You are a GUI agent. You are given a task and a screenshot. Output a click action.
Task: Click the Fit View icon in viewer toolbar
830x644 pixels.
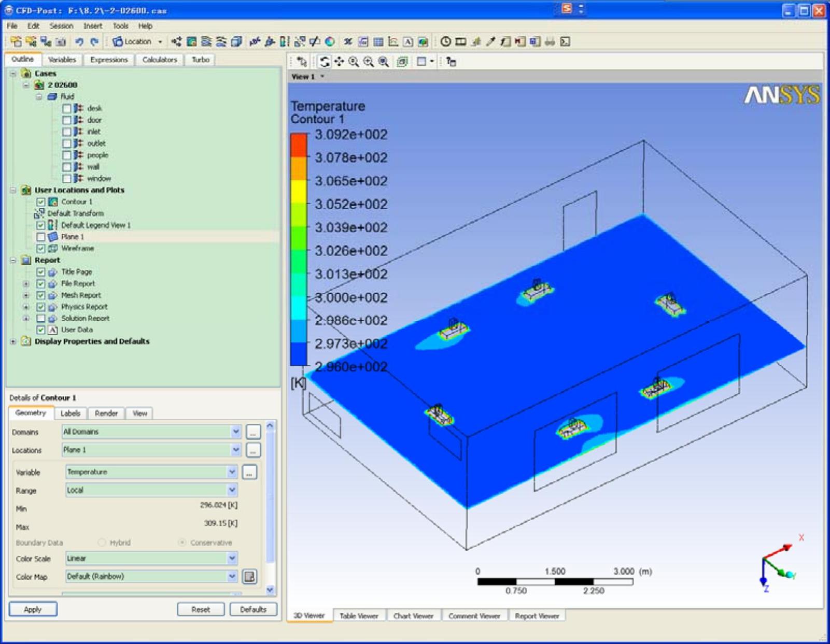pos(383,62)
